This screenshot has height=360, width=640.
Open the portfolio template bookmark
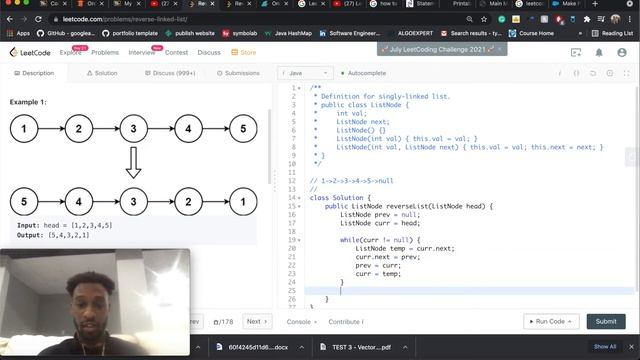[130, 33]
